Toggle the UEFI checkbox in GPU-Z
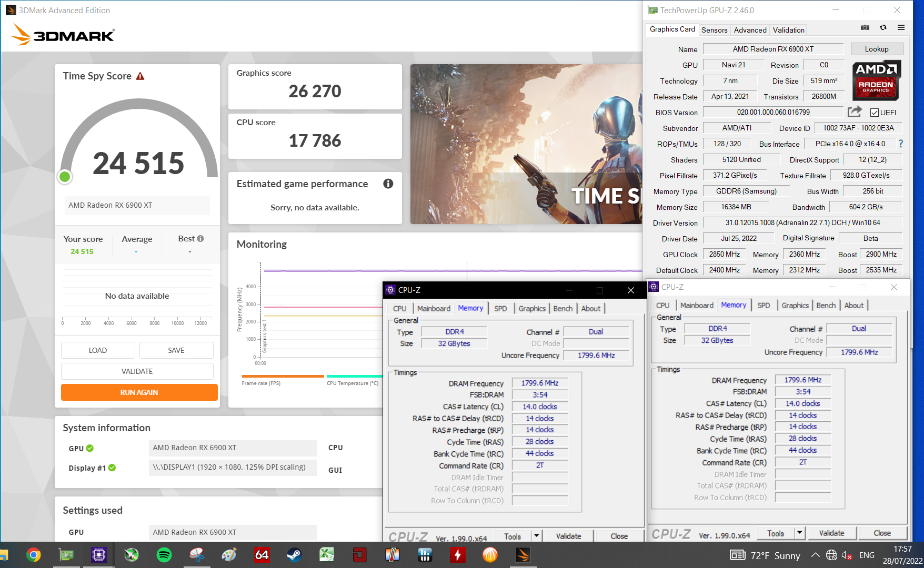 click(x=875, y=113)
